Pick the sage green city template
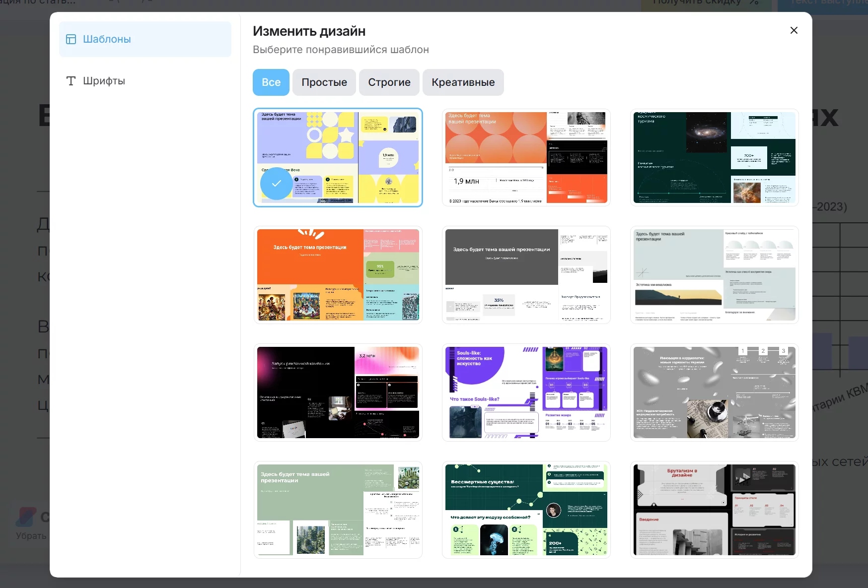 338,510
